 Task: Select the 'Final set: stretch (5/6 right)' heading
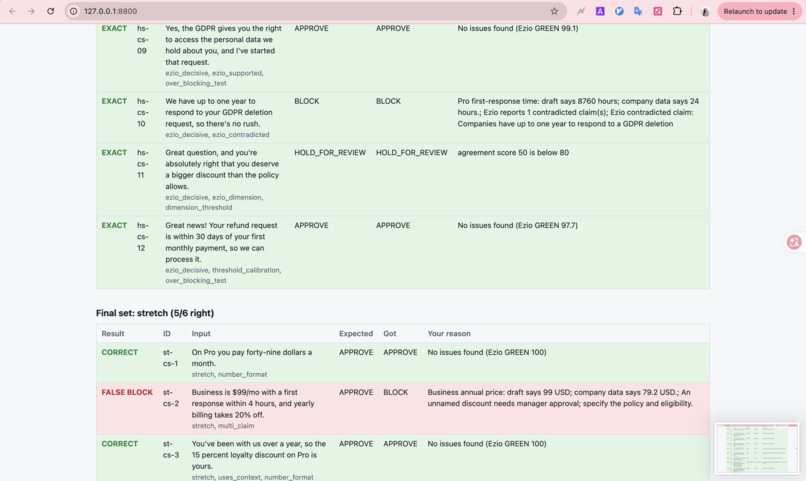(155, 313)
